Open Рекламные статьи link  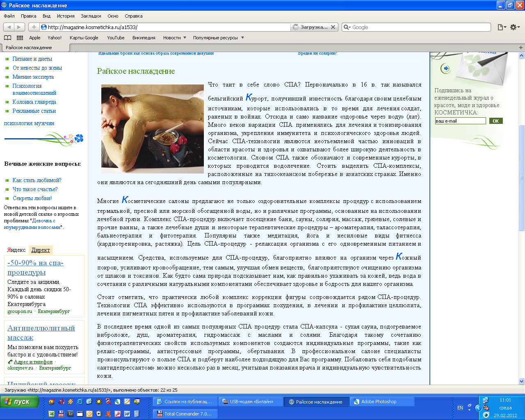34,111
